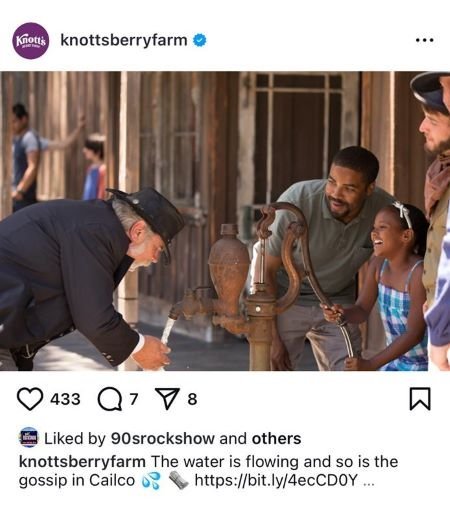Tap the heart icon to like the post
450x519 pixels.
[x=30, y=399]
